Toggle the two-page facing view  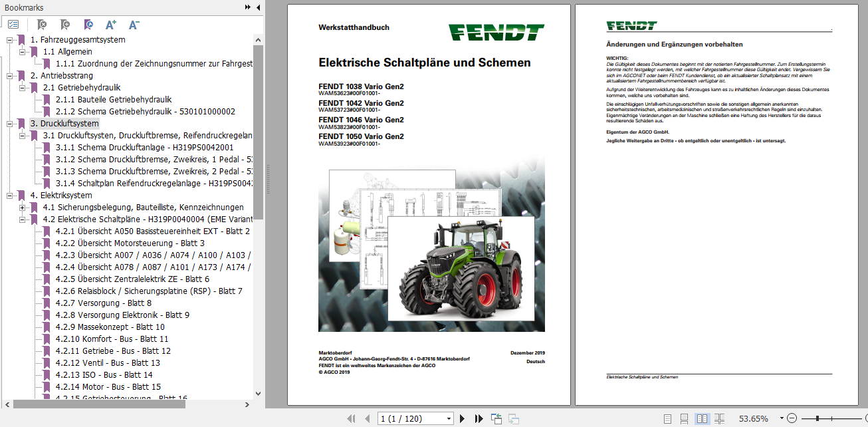point(702,419)
